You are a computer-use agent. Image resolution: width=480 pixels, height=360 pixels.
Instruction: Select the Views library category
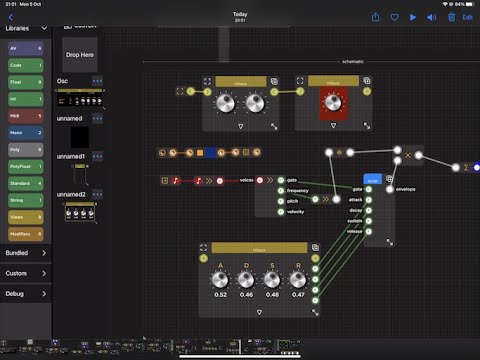tap(26, 217)
